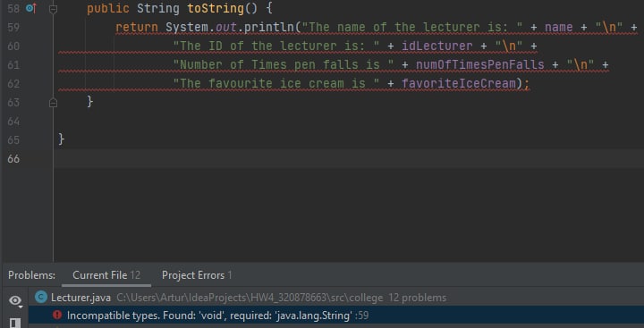Click the idLecturer variable on line 60
This screenshot has width=644, height=328.
click(x=437, y=46)
